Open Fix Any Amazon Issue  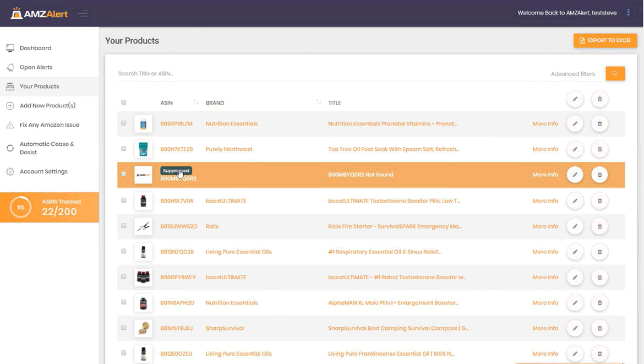[x=50, y=125]
